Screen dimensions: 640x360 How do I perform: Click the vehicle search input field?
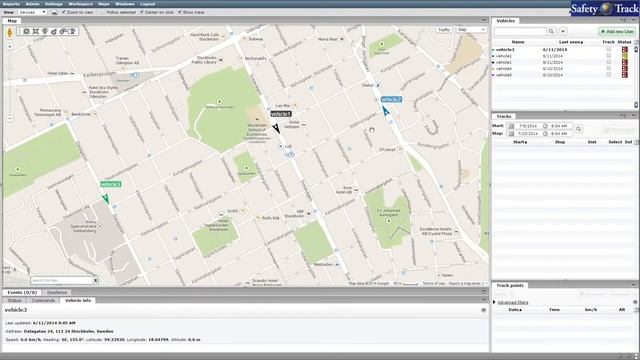tap(520, 31)
